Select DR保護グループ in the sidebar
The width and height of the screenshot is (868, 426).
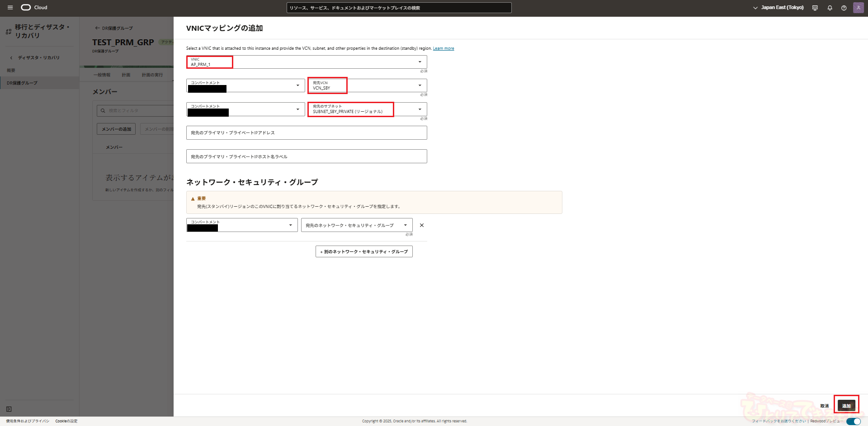pos(22,83)
